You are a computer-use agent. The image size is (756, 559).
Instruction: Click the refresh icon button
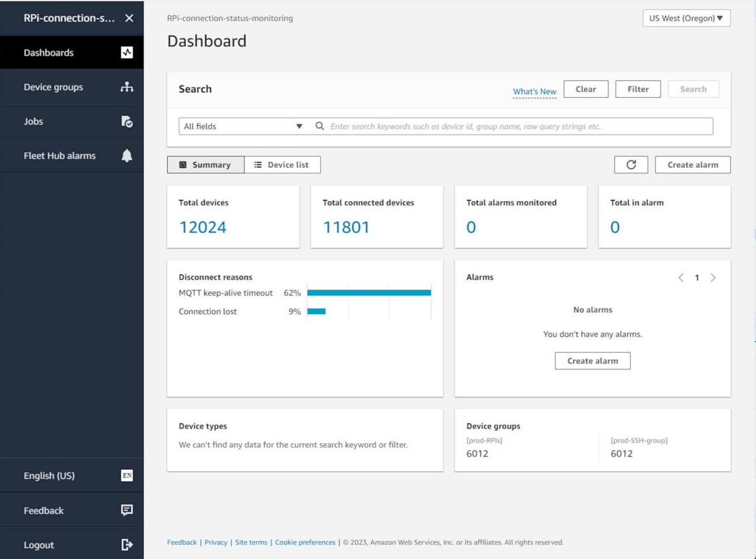pos(631,165)
